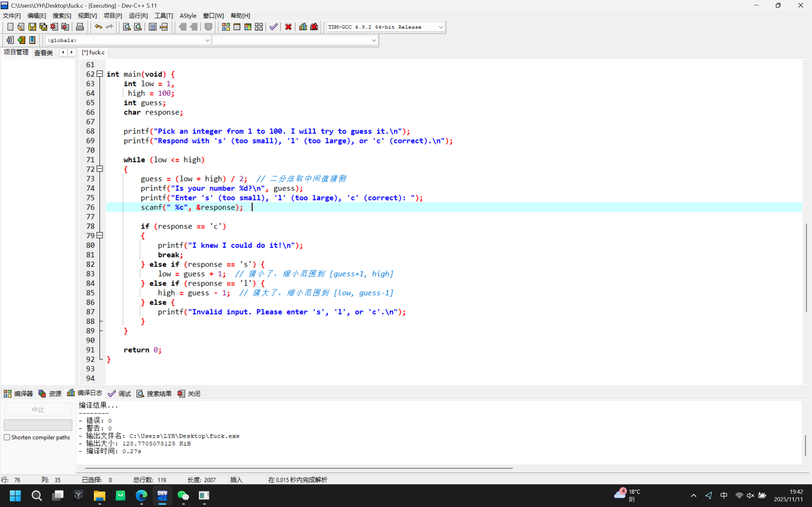812x507 pixels.
Task: Open Find using the magnifier toolbar icon
Action: (126, 27)
